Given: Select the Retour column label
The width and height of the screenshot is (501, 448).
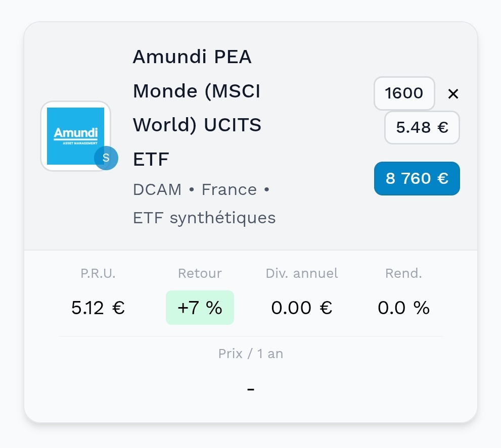Looking at the screenshot, I should (200, 274).
